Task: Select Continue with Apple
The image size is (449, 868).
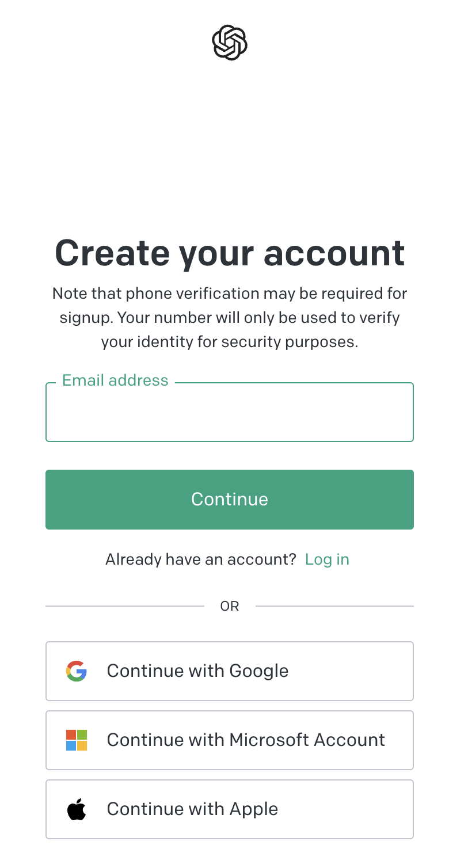Action: [230, 809]
